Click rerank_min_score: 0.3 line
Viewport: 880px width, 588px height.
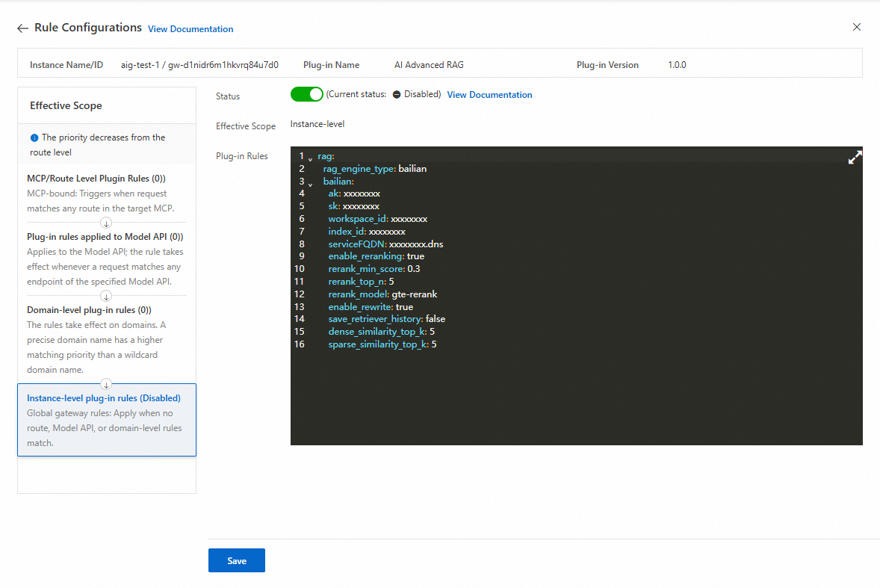coord(374,269)
